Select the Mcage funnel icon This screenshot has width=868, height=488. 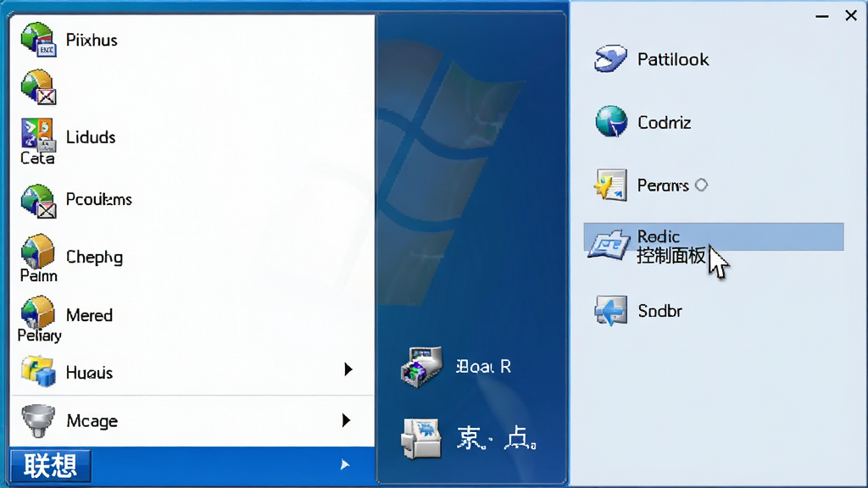click(x=38, y=420)
